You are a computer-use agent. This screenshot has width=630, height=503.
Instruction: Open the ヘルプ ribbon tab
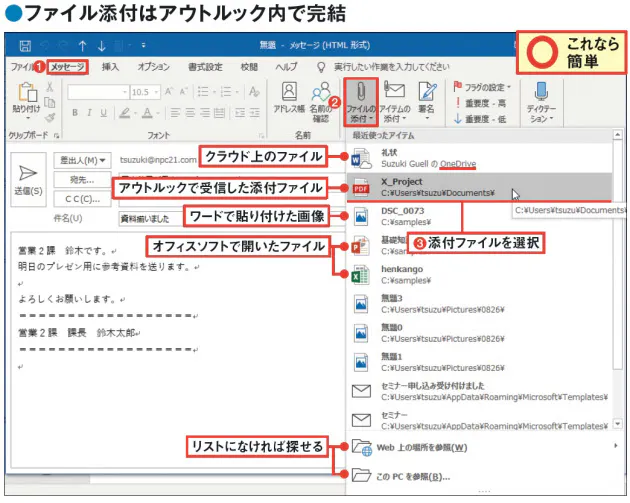click(x=286, y=67)
